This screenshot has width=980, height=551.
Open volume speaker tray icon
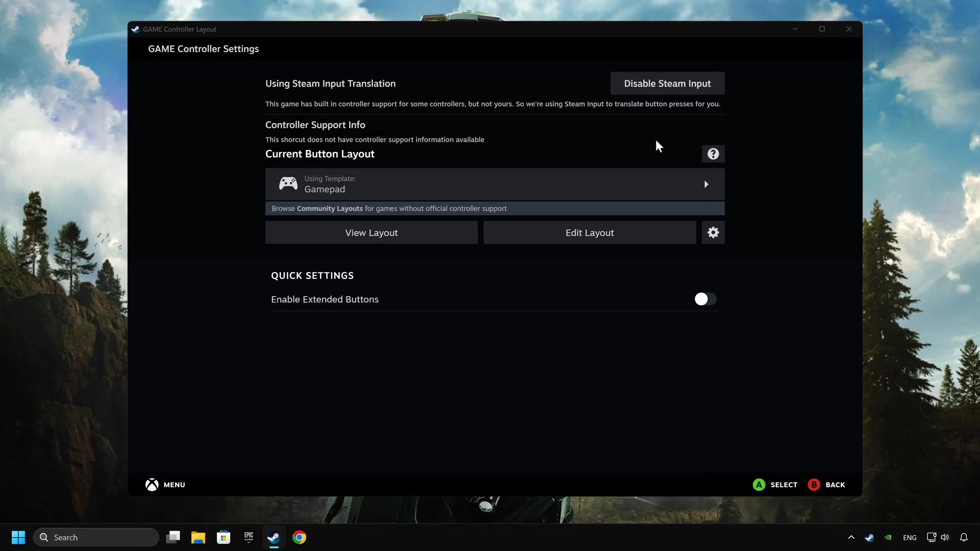point(945,537)
